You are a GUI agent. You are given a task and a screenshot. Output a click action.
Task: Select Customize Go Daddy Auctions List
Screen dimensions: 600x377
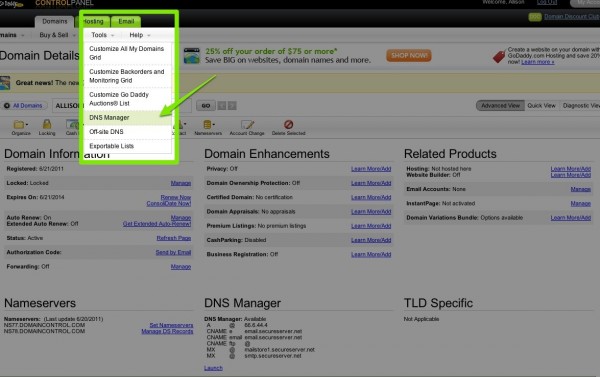[127, 99]
